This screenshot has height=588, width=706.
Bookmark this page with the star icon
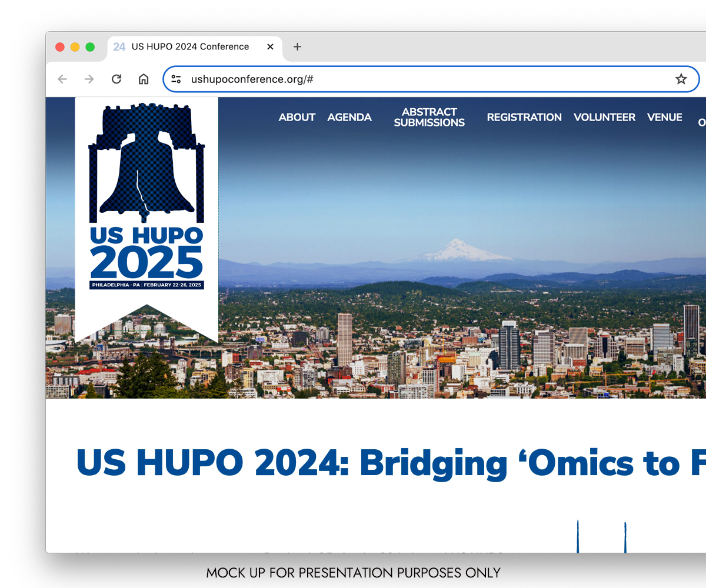[681, 79]
